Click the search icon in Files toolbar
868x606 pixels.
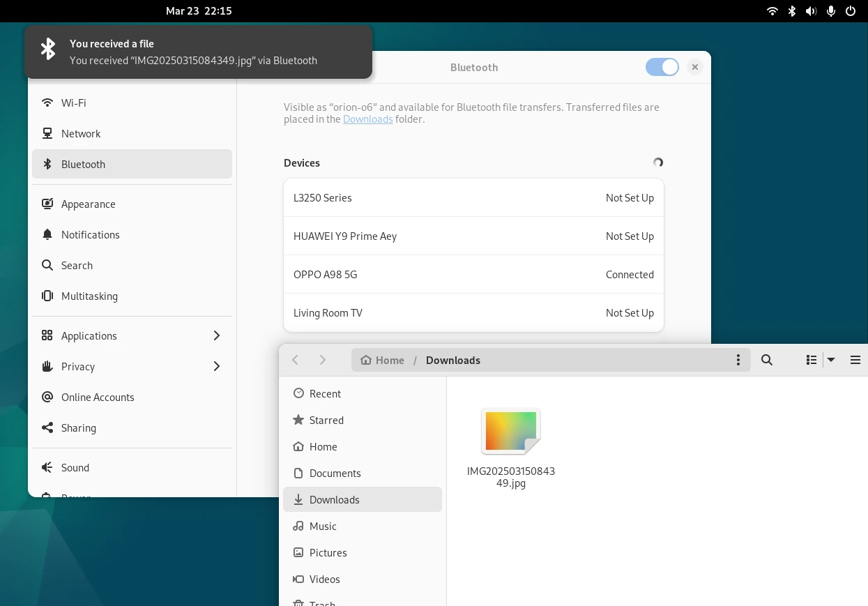point(767,360)
